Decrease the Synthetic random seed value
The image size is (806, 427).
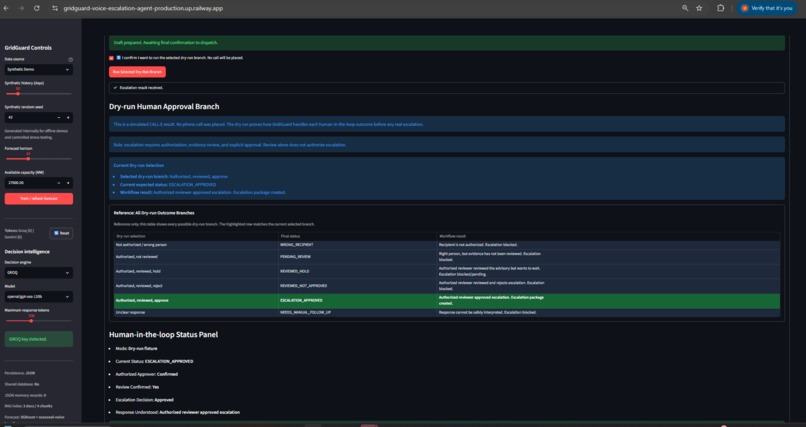pos(59,118)
